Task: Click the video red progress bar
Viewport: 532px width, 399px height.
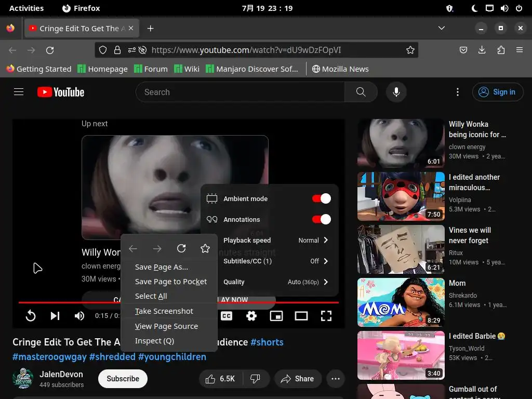Action: click(x=179, y=302)
